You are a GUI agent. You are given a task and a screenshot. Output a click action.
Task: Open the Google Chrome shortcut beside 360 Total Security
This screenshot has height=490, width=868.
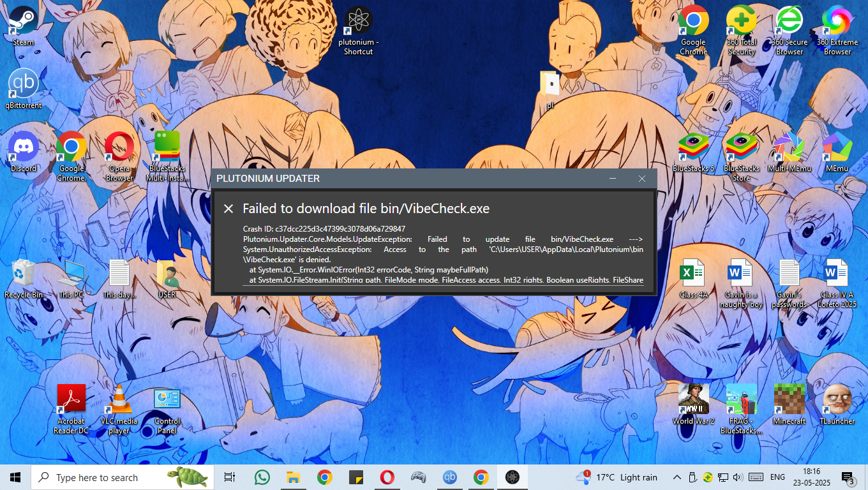pos(693,31)
